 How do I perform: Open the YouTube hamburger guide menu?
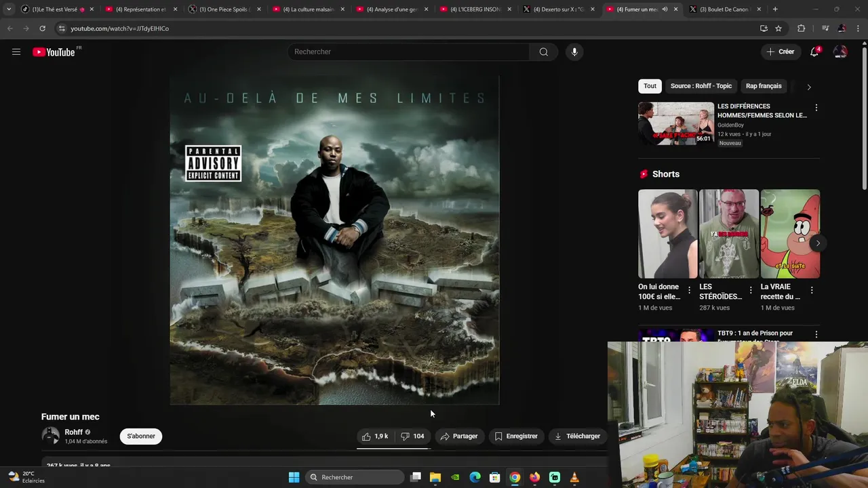[x=16, y=52]
